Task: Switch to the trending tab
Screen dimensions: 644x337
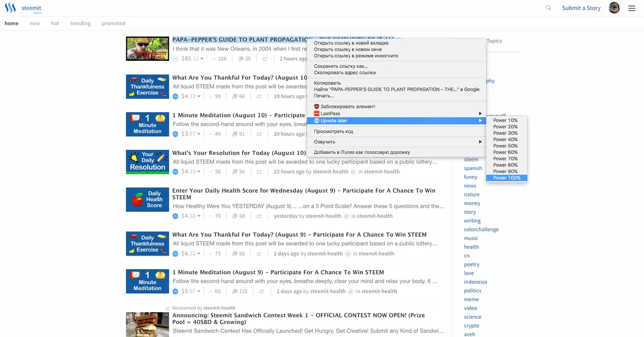Action: 80,23
